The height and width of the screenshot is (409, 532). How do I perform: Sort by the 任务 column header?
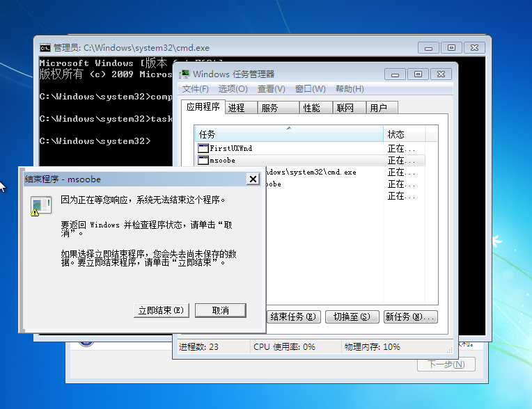(289, 134)
